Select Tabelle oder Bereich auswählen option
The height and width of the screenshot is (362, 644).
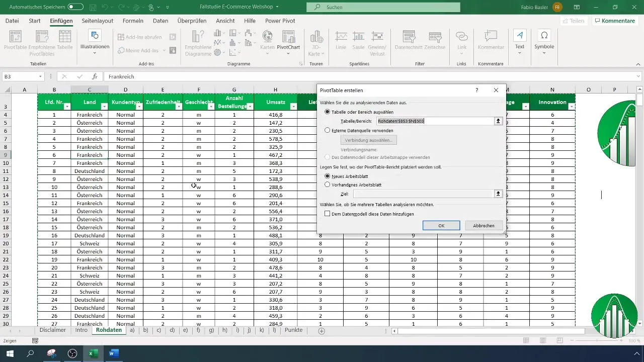(328, 112)
